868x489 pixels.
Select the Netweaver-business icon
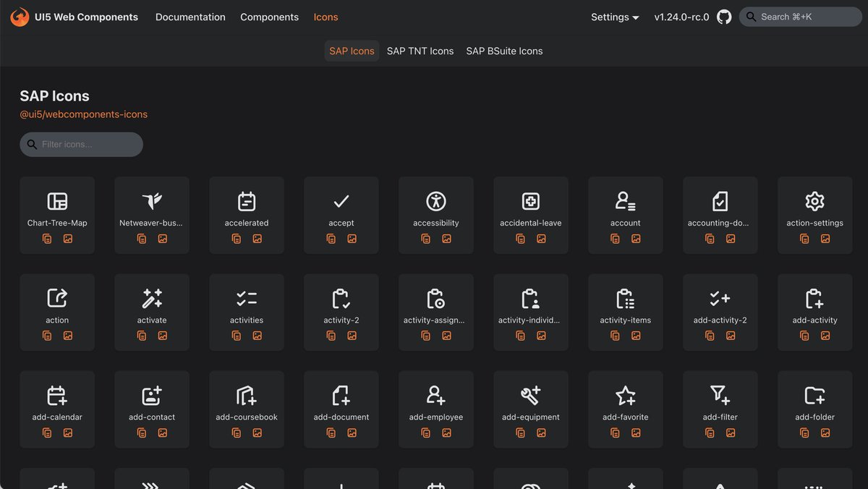click(152, 201)
